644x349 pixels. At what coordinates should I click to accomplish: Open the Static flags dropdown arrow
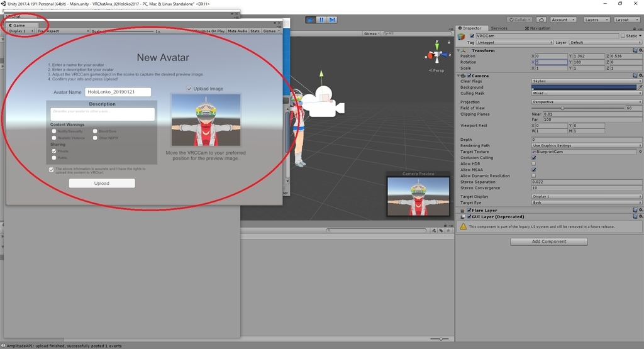pos(640,36)
